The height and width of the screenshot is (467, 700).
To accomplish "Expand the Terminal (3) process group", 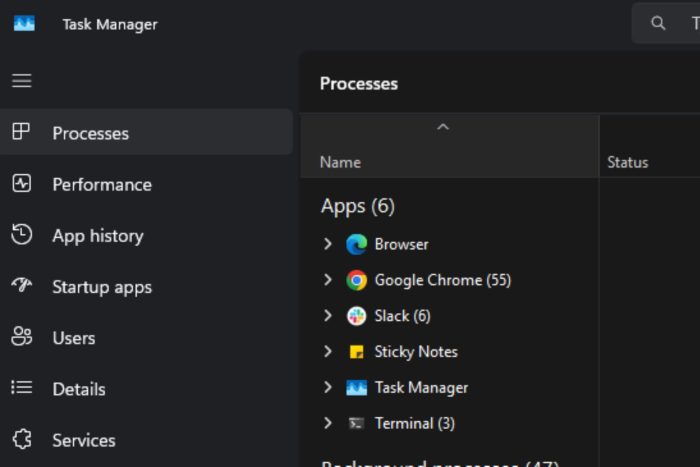I will tap(328, 423).
